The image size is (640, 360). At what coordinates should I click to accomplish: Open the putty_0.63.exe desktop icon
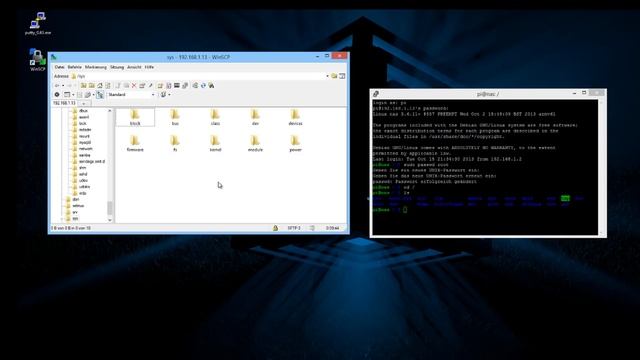tap(38, 23)
